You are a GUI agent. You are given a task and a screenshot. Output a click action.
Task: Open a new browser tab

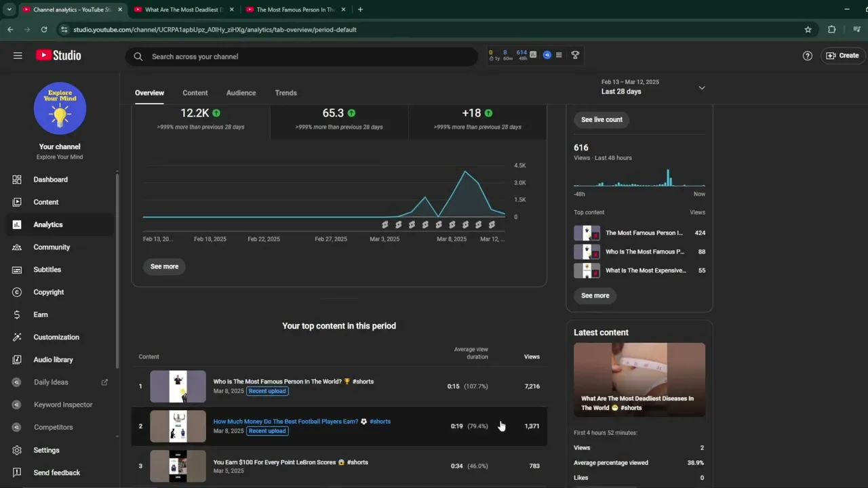(x=360, y=9)
